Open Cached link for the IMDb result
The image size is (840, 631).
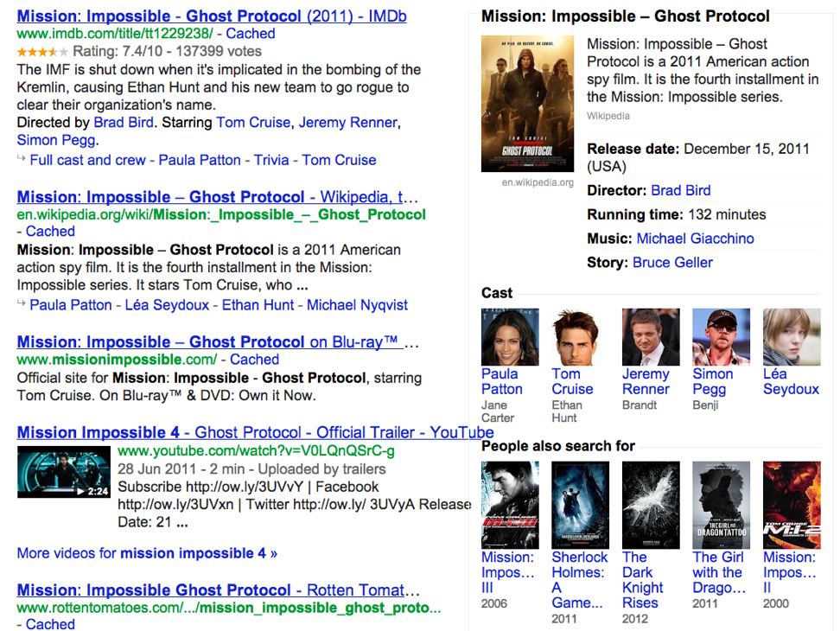[x=250, y=34]
